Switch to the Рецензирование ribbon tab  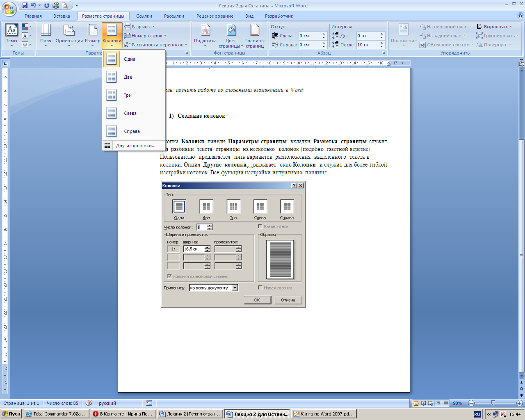click(215, 16)
